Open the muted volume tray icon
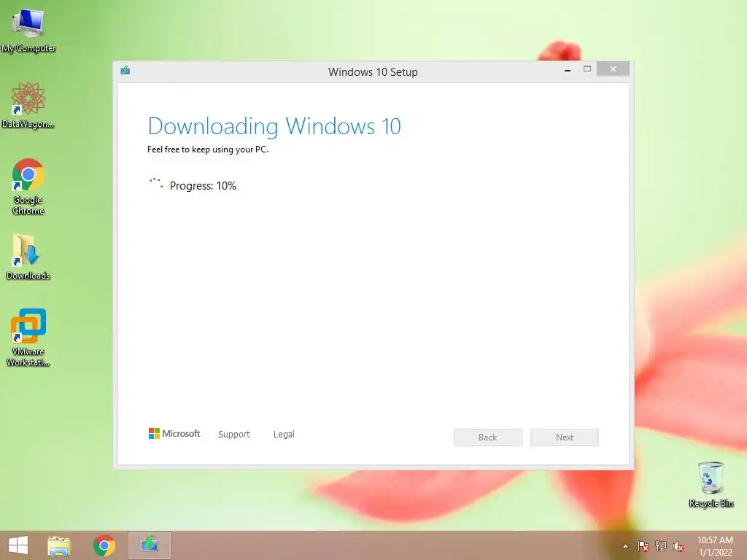The width and height of the screenshot is (747, 560). (678, 546)
